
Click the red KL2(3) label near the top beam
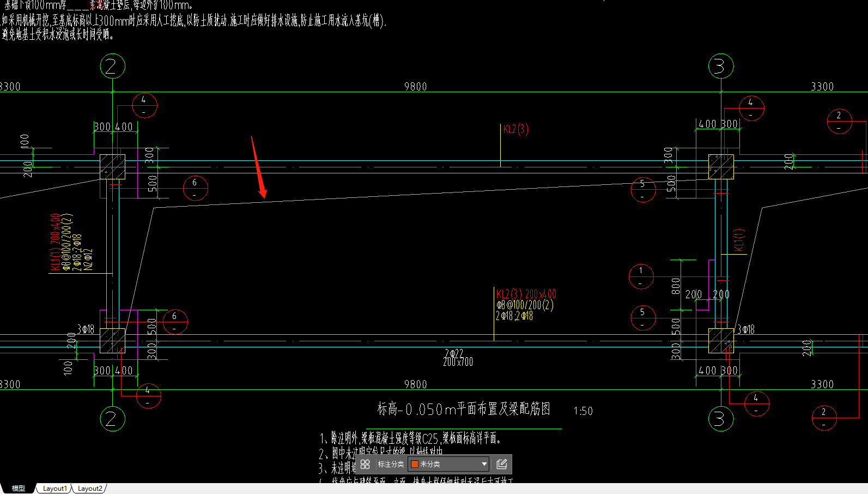tap(515, 129)
